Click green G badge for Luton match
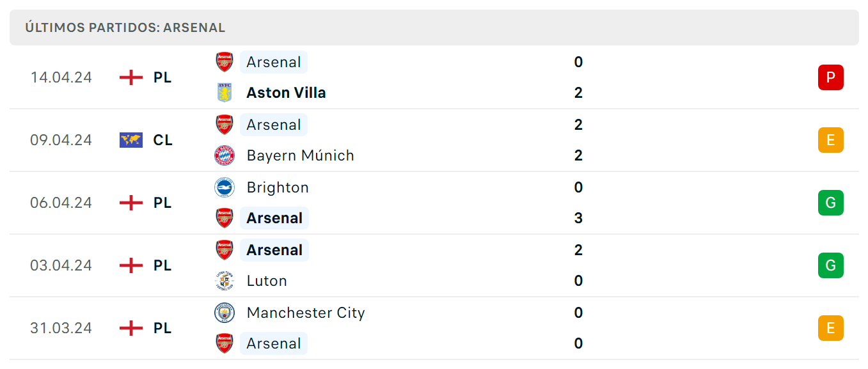 coord(831,265)
